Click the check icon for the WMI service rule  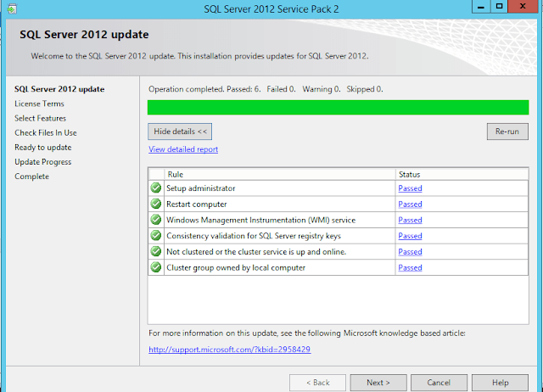[x=155, y=220]
